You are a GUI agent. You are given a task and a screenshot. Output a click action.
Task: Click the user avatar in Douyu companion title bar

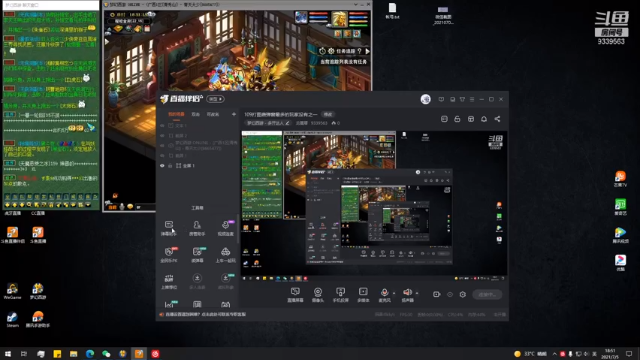click(425, 99)
